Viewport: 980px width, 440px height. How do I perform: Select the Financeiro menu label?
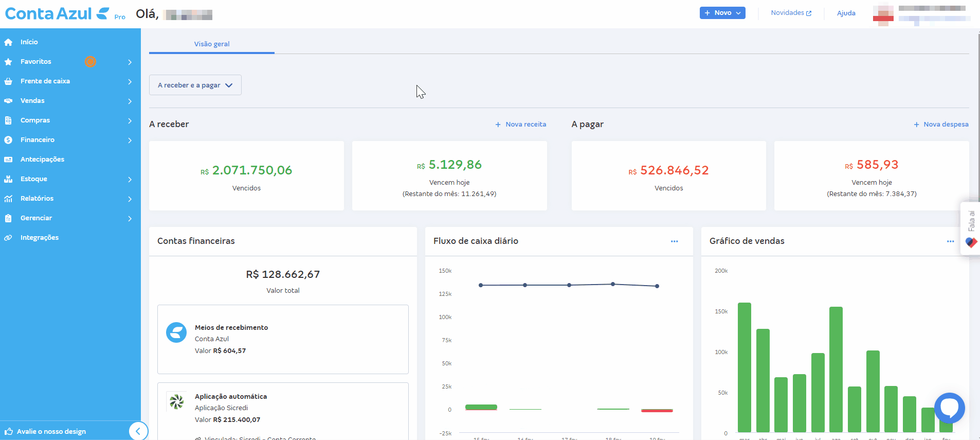[x=38, y=140]
